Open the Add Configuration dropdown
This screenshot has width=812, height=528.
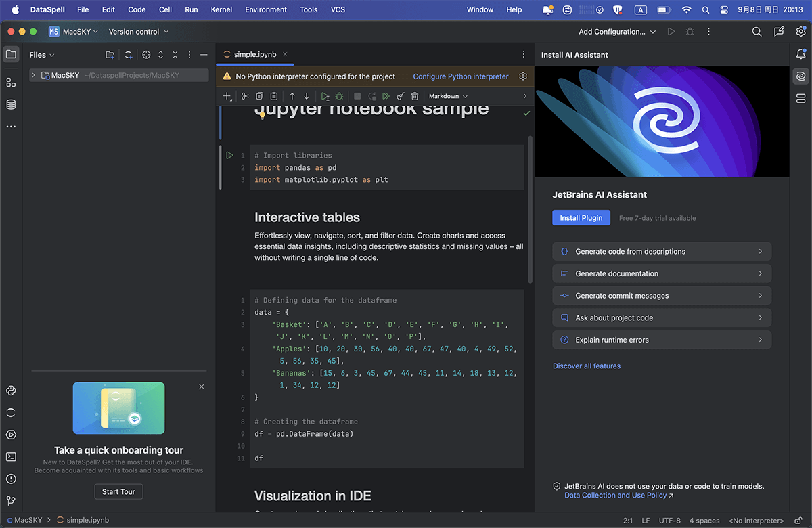(617, 32)
